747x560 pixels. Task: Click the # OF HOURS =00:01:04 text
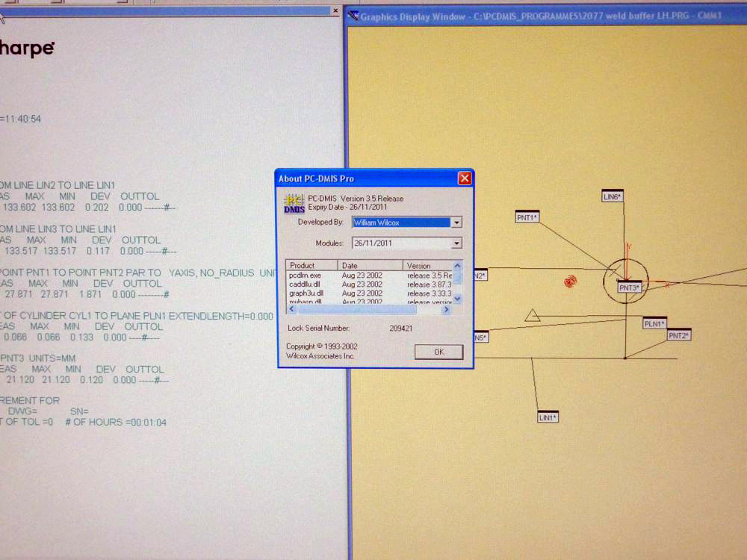(x=116, y=422)
